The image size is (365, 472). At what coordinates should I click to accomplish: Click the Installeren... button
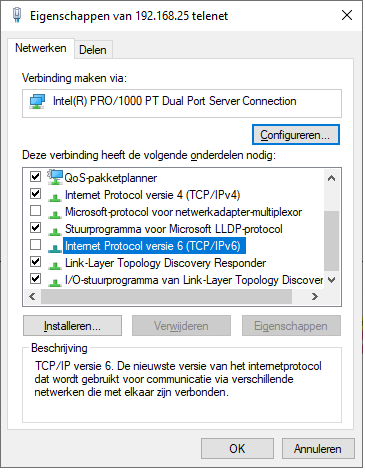[72, 326]
